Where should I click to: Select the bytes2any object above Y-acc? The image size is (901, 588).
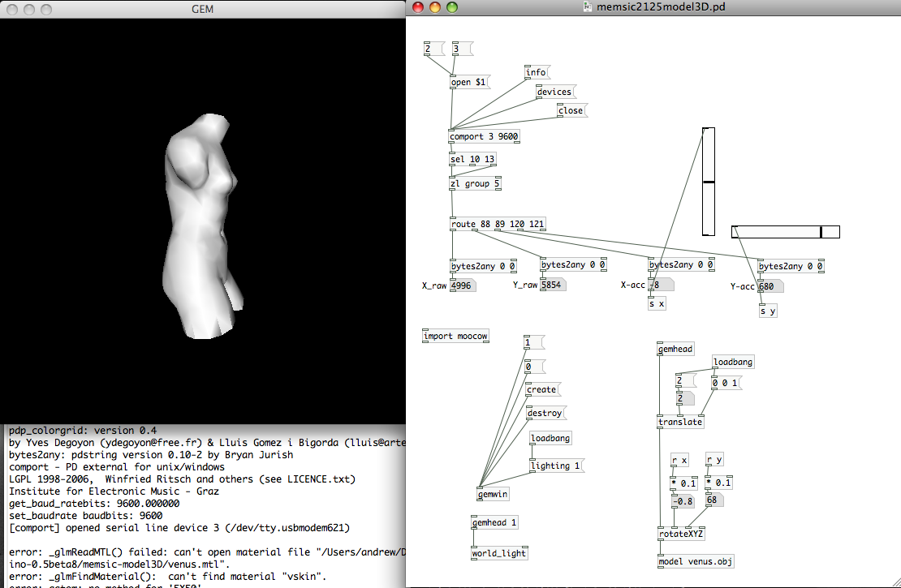click(x=791, y=266)
